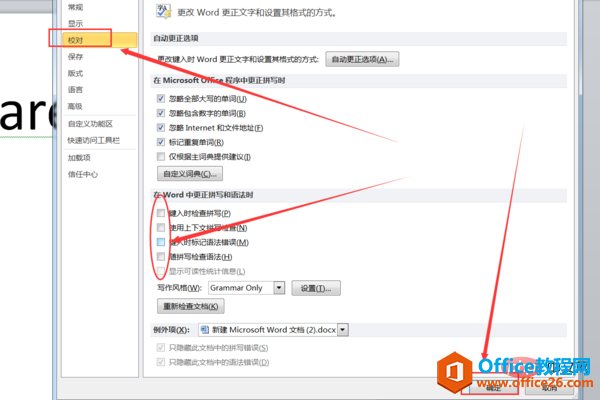
Task: Click the 自动更正选项 section heading
Action: click(x=176, y=38)
